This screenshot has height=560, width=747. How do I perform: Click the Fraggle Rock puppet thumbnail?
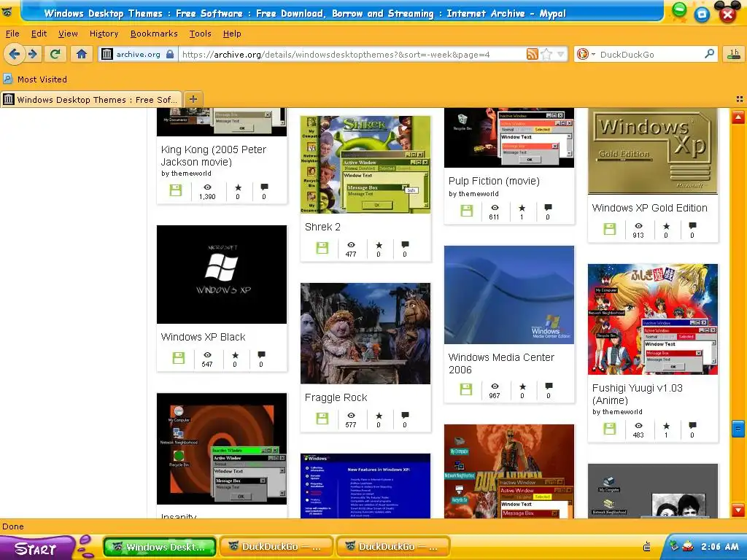[365, 333]
